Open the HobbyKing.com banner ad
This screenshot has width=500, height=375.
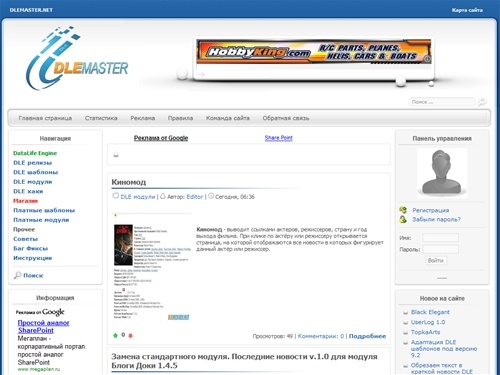point(314,51)
